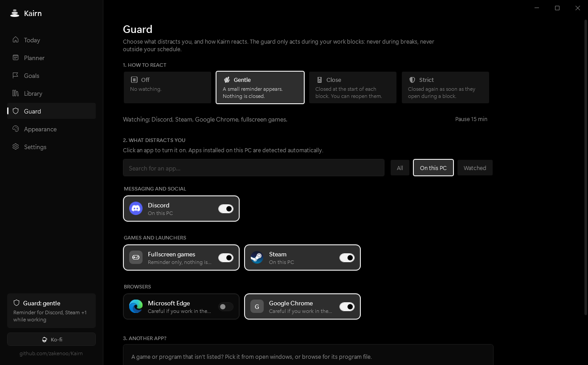Open github.com/zakenoo/Kairn link
Screen dimensions: 588x365
pos(51,353)
